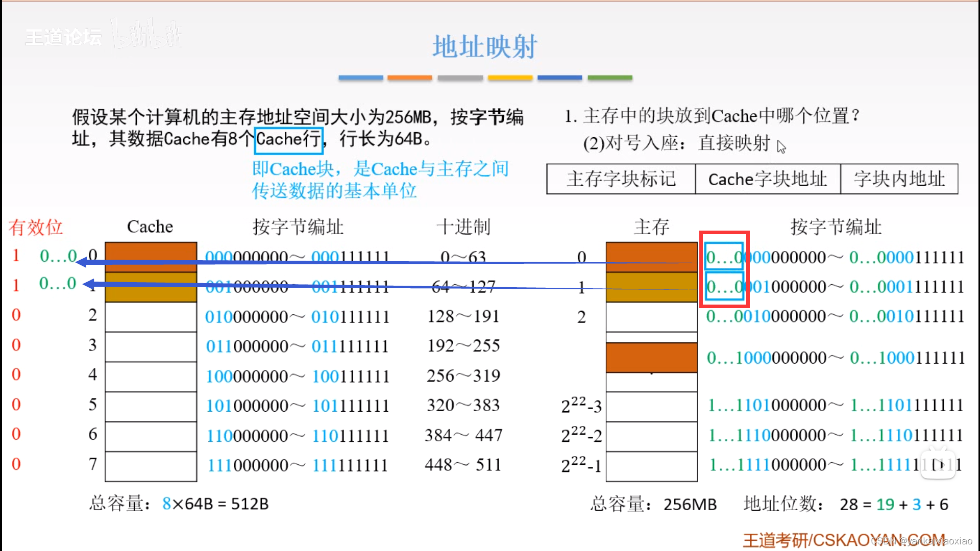Click main memory address 1...1101000000 row
This screenshot has width=980, height=551.
point(836,406)
